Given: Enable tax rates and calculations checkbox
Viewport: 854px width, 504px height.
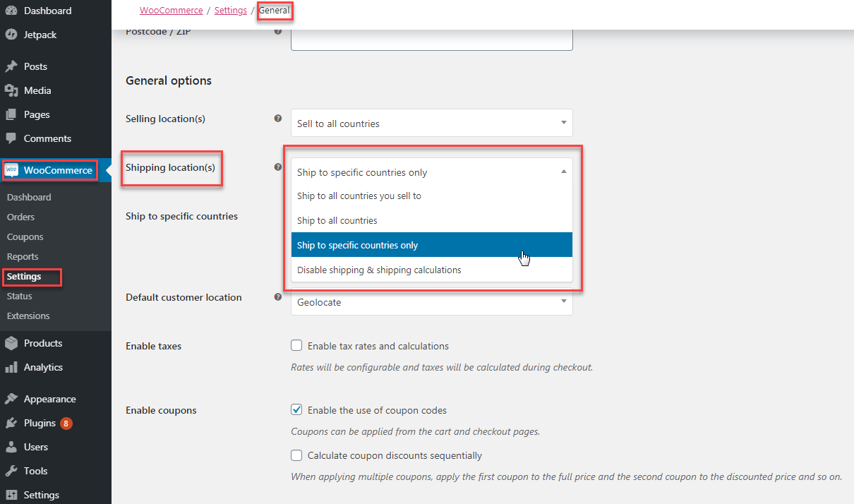Looking at the screenshot, I should click(x=296, y=346).
